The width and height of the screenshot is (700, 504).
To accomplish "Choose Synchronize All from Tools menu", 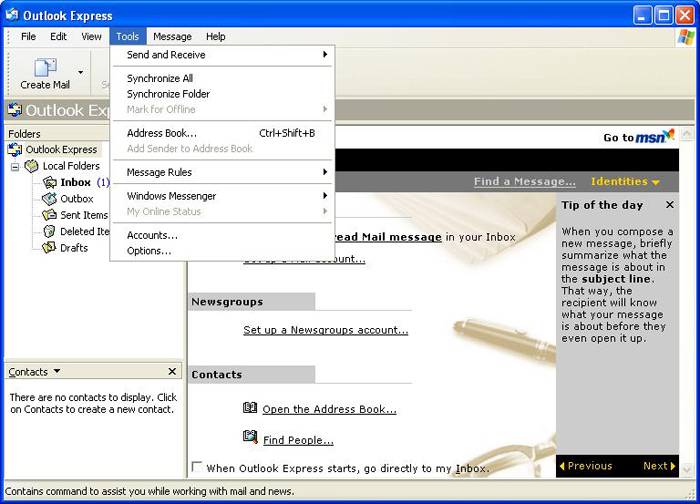I will (222, 79).
